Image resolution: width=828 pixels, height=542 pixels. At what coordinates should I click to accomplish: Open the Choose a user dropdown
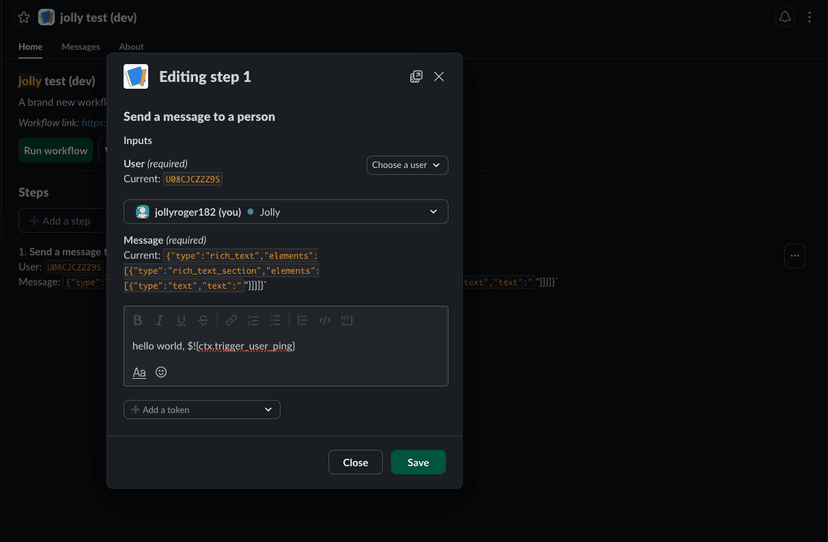coord(407,165)
